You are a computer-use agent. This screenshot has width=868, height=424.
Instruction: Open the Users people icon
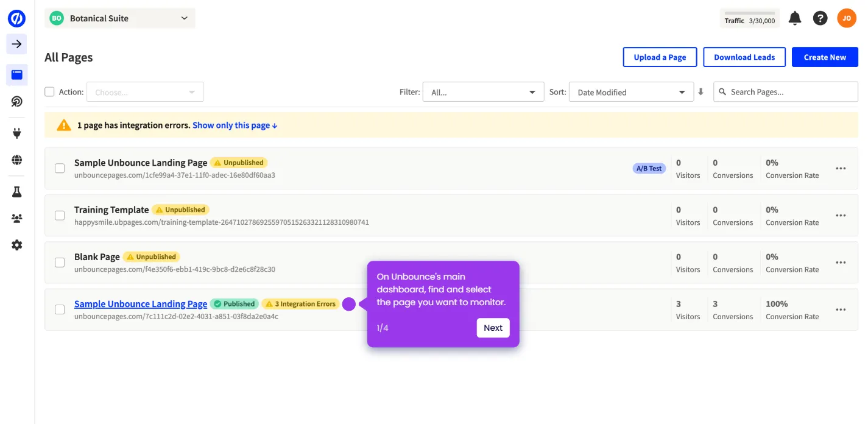(x=16, y=218)
